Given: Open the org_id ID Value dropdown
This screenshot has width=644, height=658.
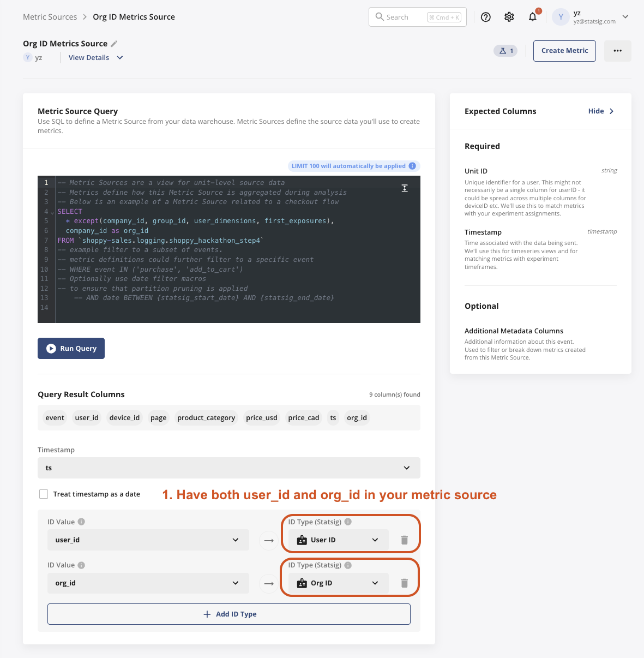Looking at the screenshot, I should coord(148,583).
